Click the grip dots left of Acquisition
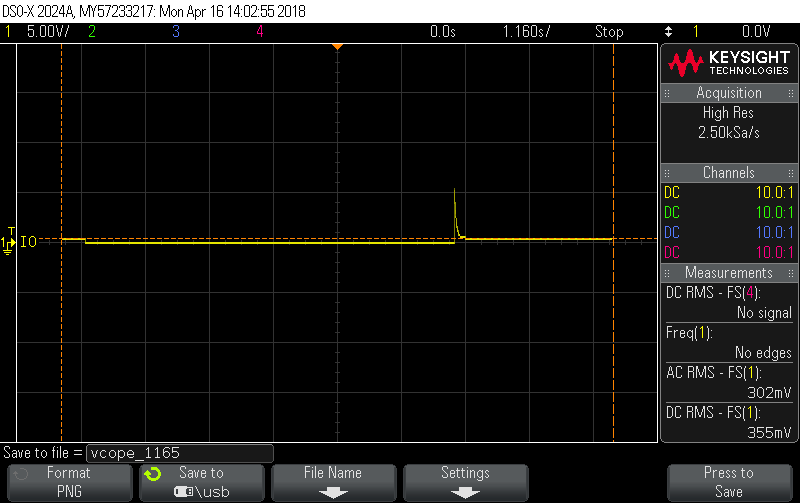Viewport: 800px width, 503px height. (x=667, y=93)
